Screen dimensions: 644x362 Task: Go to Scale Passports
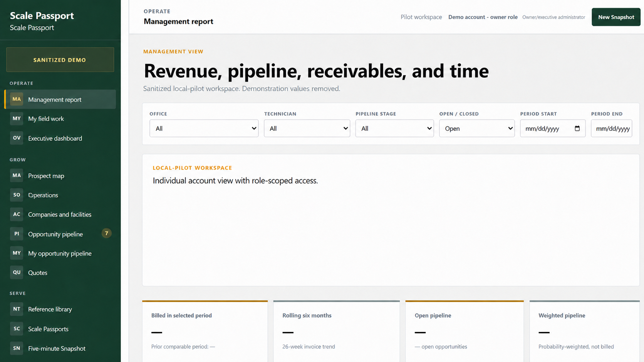pos(60,329)
